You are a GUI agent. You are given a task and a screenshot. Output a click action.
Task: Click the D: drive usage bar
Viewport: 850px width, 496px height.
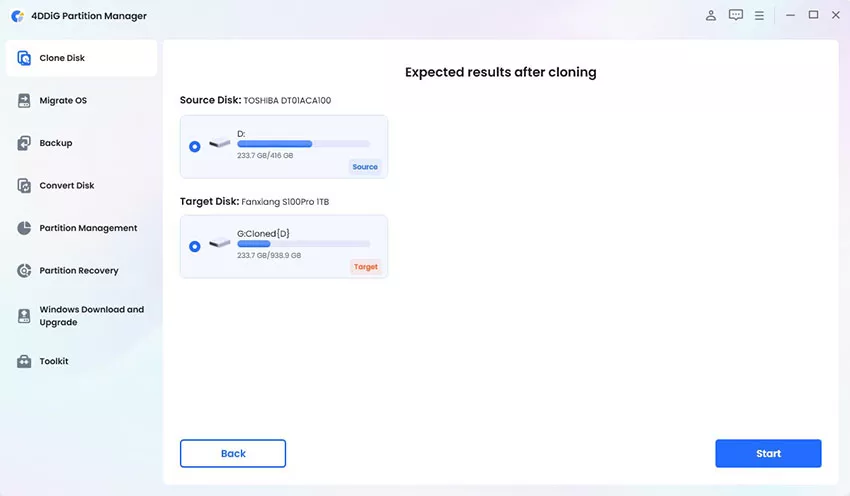pos(304,144)
